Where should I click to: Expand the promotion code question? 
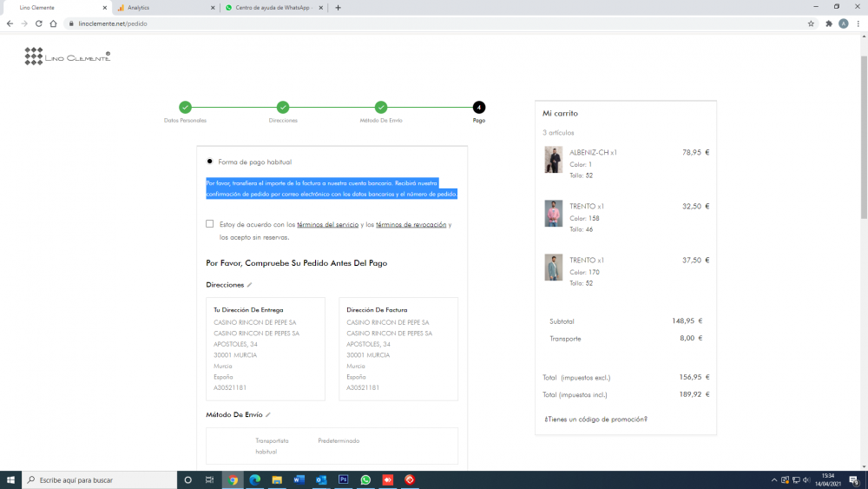(x=595, y=420)
